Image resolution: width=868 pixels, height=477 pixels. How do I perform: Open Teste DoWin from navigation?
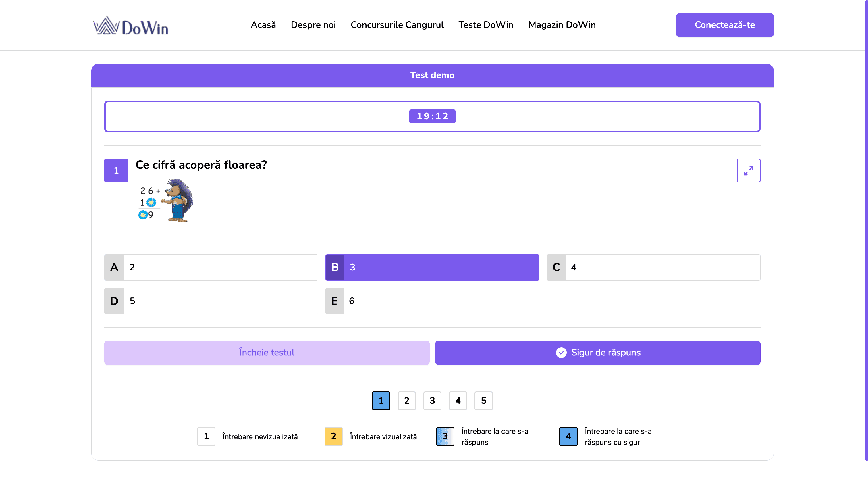pos(485,25)
